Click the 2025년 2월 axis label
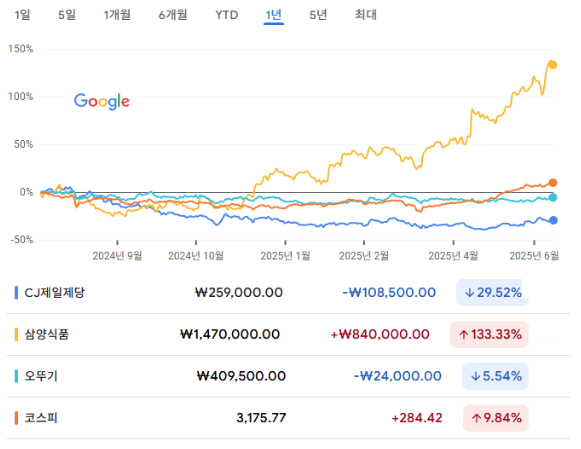 pos(364,256)
